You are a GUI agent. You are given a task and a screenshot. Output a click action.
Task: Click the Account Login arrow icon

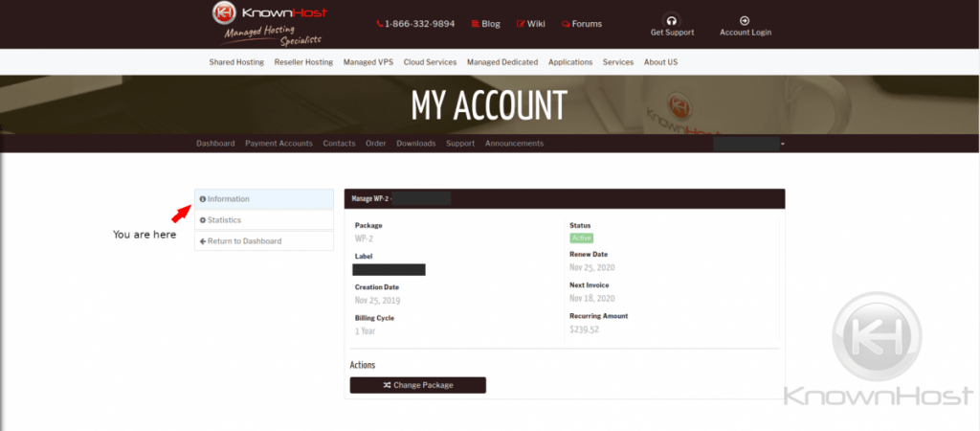745,20
